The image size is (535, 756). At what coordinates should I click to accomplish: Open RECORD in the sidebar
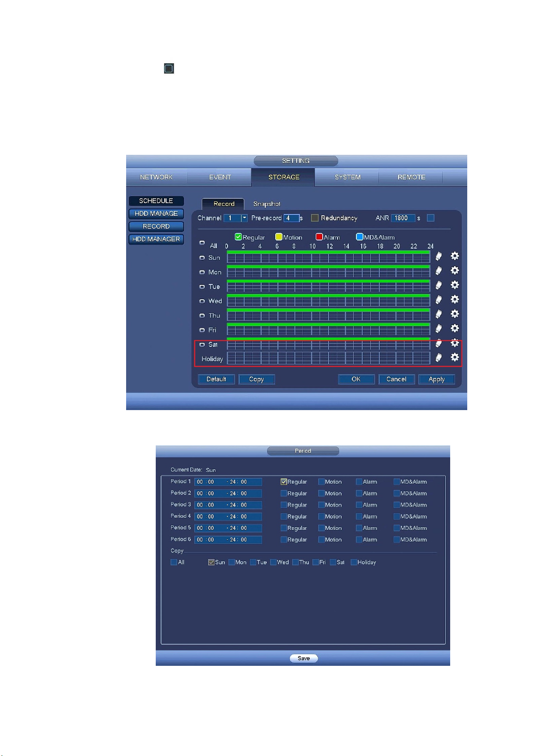click(156, 227)
